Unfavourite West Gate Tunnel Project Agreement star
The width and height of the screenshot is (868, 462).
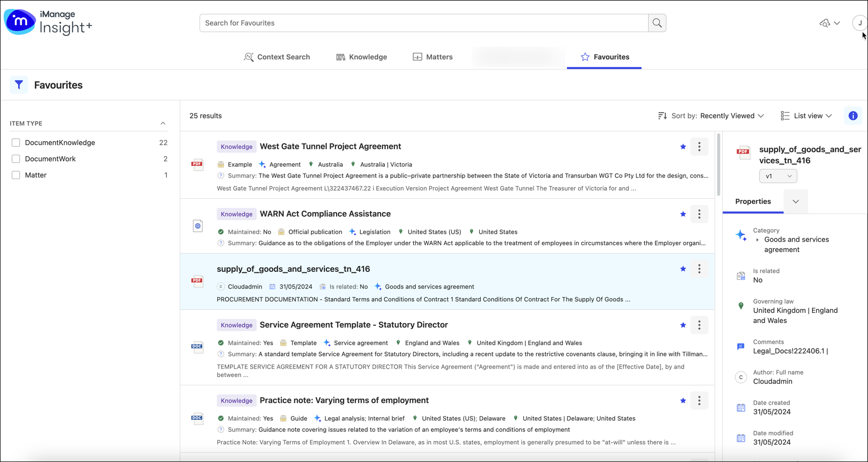pos(683,147)
